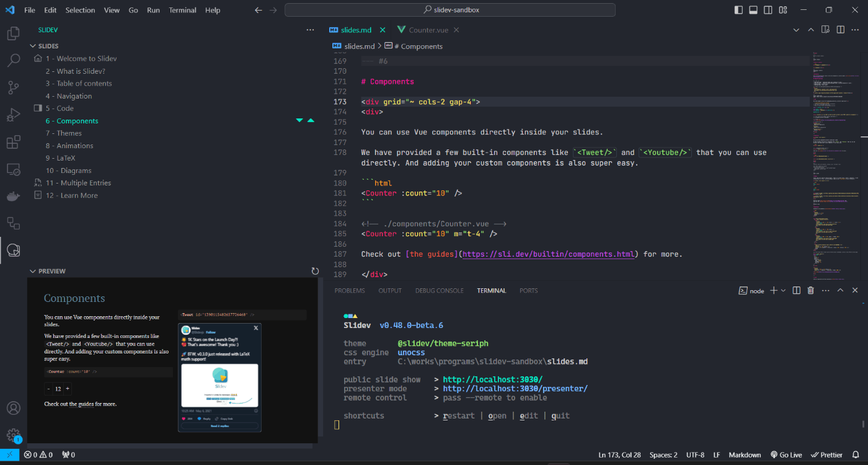The image size is (868, 465).
Task: Open editor more actions ellipsis
Action: coord(856,30)
